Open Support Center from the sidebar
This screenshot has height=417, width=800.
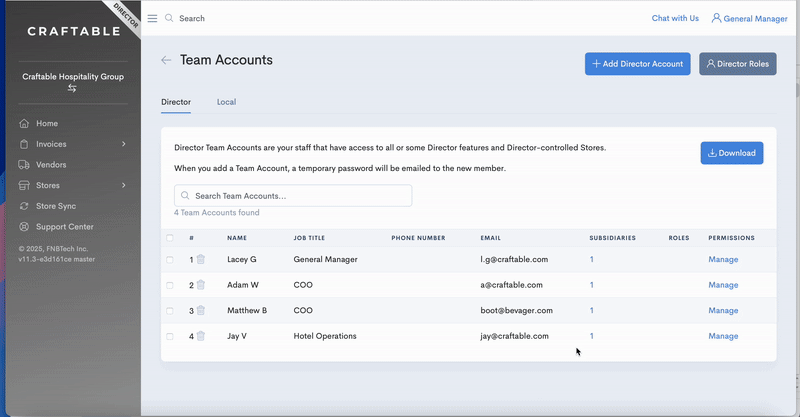[x=65, y=227]
